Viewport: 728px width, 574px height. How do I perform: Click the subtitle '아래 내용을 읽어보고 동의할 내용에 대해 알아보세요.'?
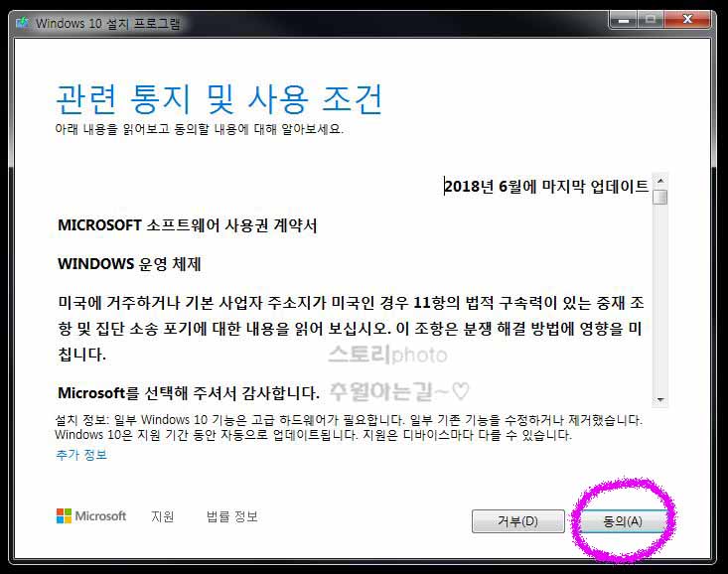[x=200, y=129]
